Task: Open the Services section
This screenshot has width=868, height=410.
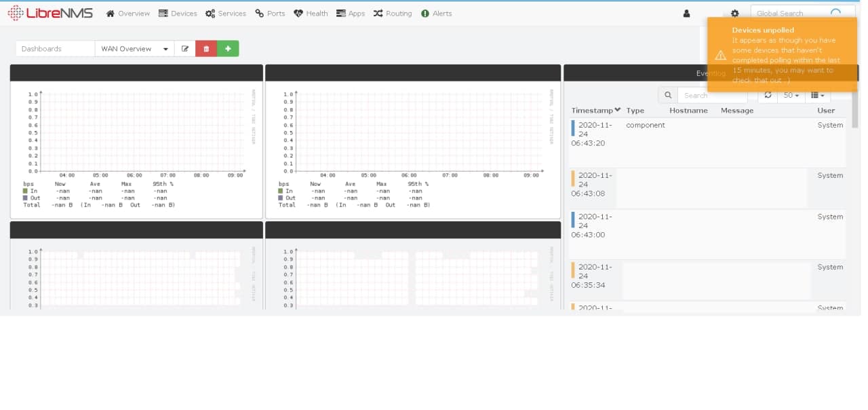Action: pyautogui.click(x=225, y=13)
